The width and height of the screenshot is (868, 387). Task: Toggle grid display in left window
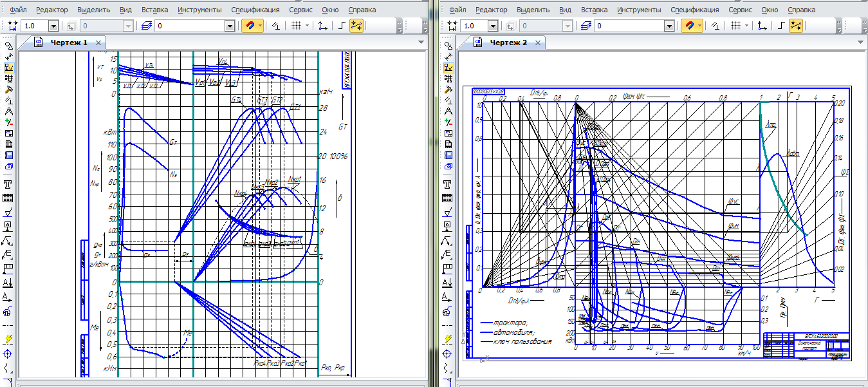pos(296,26)
